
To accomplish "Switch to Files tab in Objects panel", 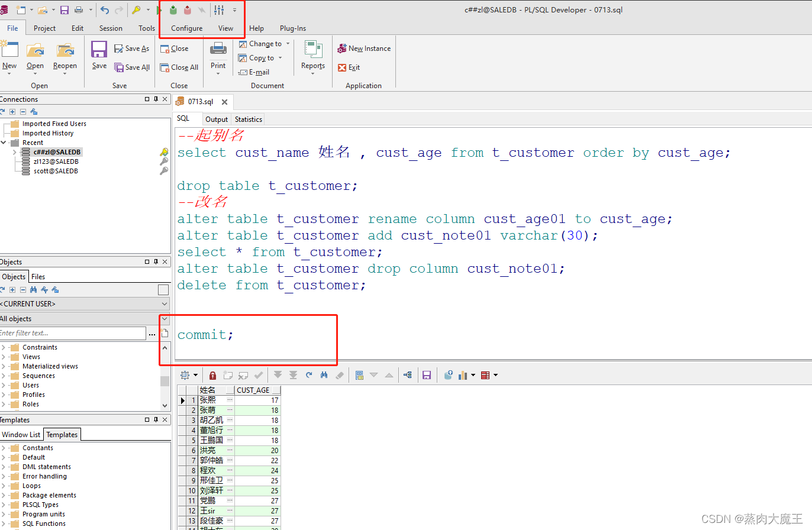I will pyautogui.click(x=38, y=276).
